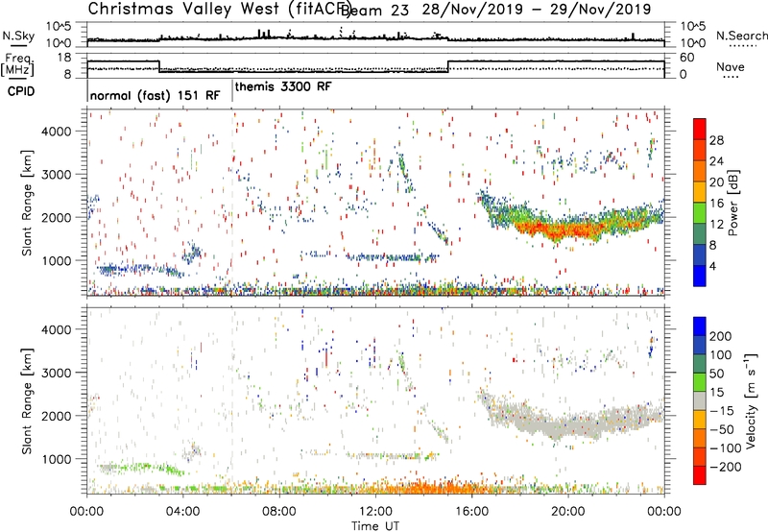Click the 'Slant Range [km]' label of power panel

pyautogui.click(x=27, y=203)
